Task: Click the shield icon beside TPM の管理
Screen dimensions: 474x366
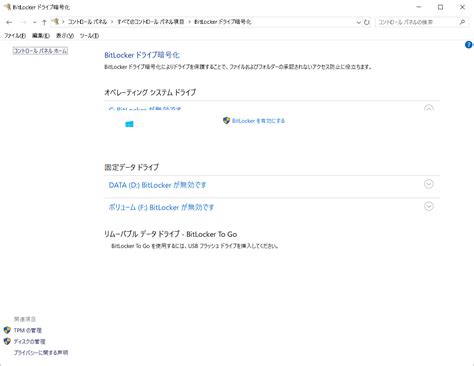Action: click(x=7, y=330)
